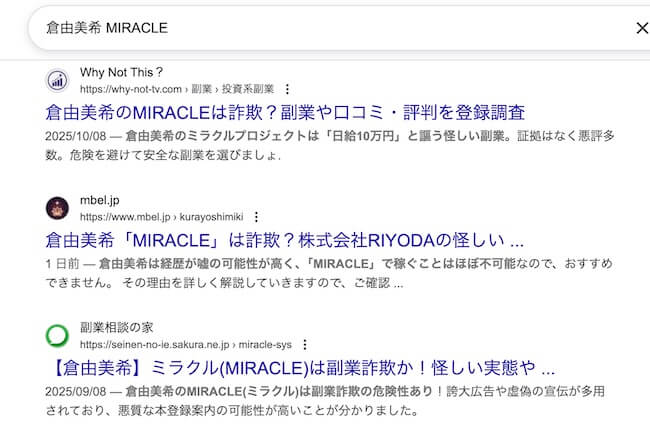650x433 pixels.
Task: Open result 倉由美希「MIRACLE」は詐欺？株式会社RIYODA
Action: (284, 240)
